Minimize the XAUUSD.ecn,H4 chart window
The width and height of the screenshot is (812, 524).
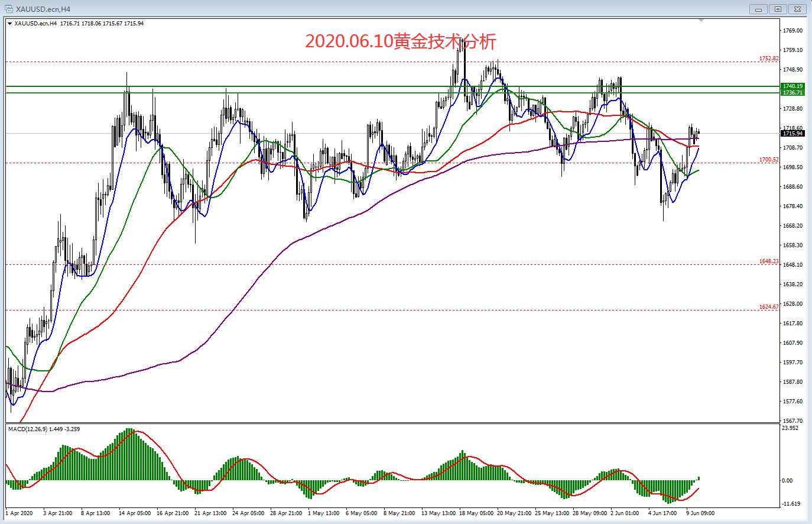[x=758, y=9]
